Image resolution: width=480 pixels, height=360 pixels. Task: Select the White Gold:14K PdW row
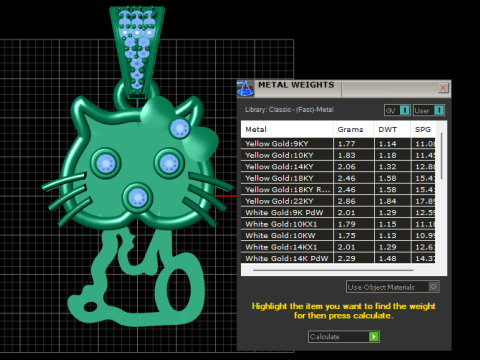(x=338, y=258)
